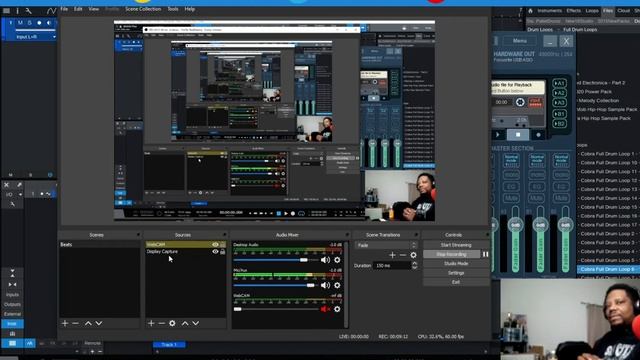Pop out the Scene Transitions dock panel

click(416, 235)
